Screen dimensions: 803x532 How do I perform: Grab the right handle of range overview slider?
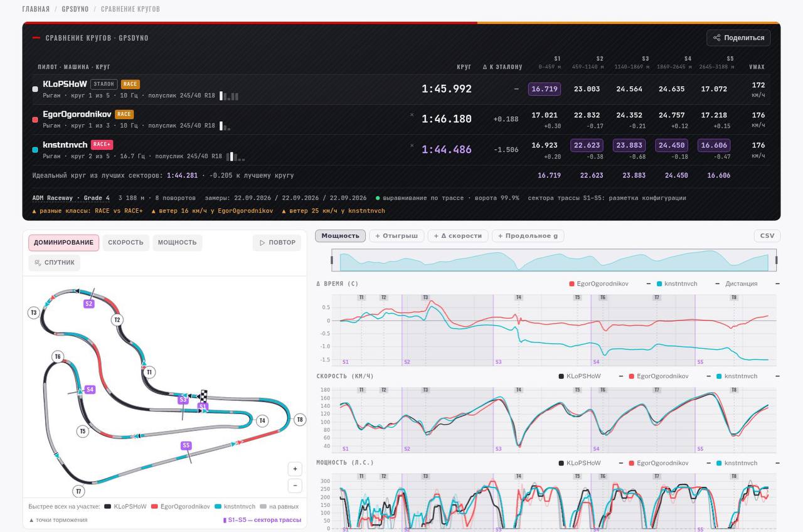click(x=777, y=260)
